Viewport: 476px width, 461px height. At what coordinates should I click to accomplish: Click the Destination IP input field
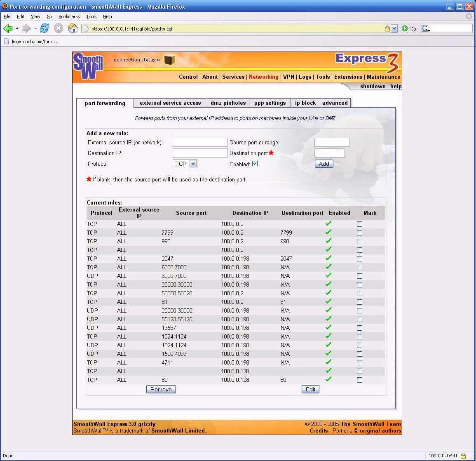point(200,153)
